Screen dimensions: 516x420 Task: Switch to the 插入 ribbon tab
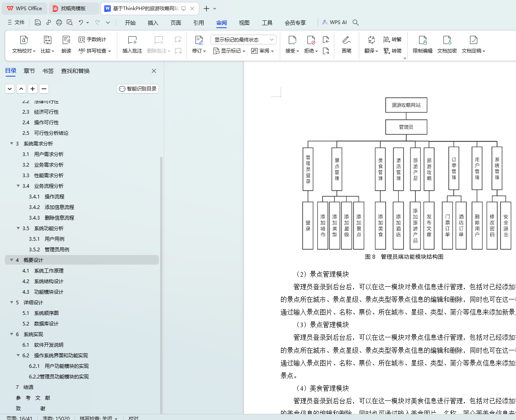pos(153,23)
